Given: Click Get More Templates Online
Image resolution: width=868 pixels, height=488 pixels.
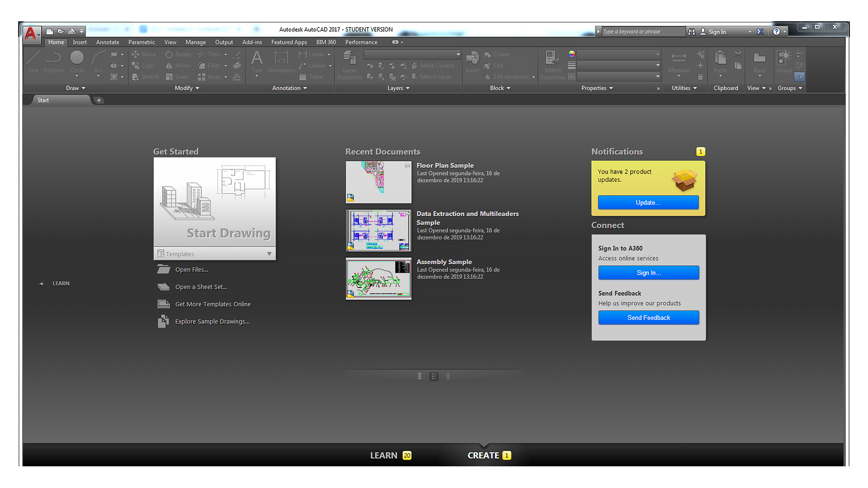Looking at the screenshot, I should 213,304.
